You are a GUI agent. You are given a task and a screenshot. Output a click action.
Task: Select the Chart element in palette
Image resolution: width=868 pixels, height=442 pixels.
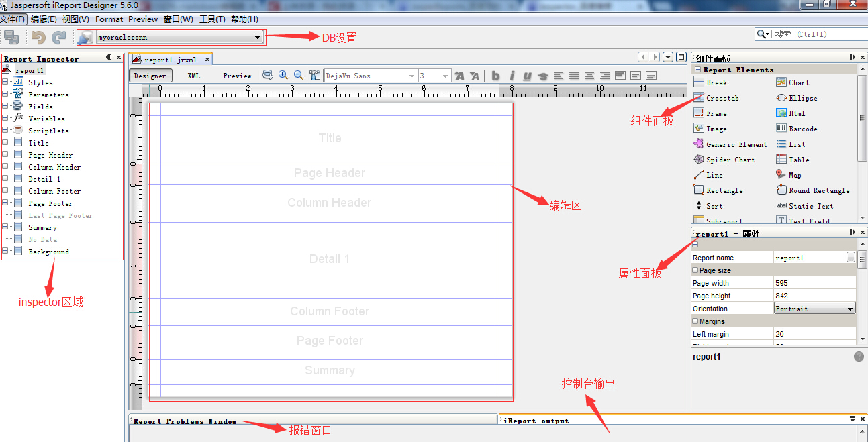[x=793, y=82]
